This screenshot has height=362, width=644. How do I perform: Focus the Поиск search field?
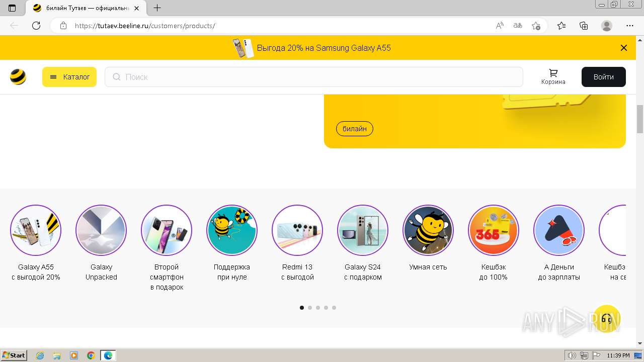click(x=314, y=77)
